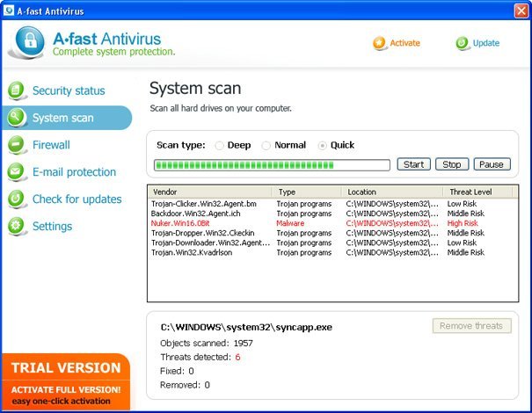532x413 pixels.
Task: Click the green Update icon
Action: (x=462, y=43)
